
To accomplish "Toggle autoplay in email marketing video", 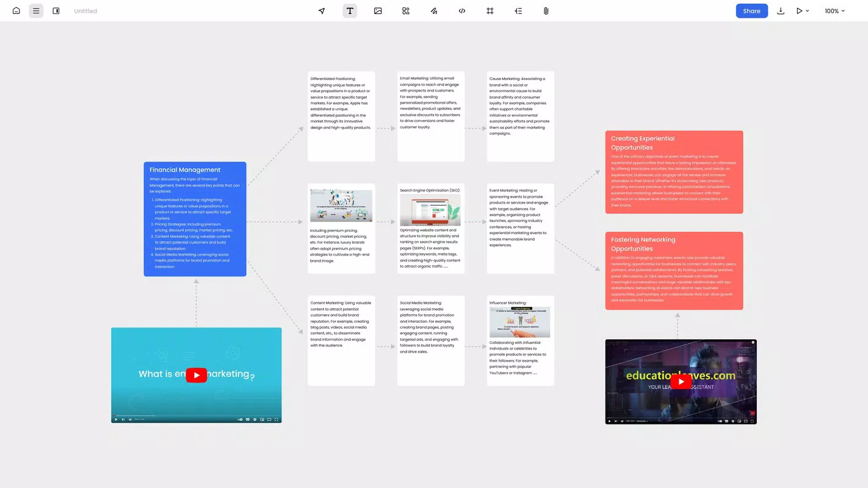I will [x=240, y=420].
